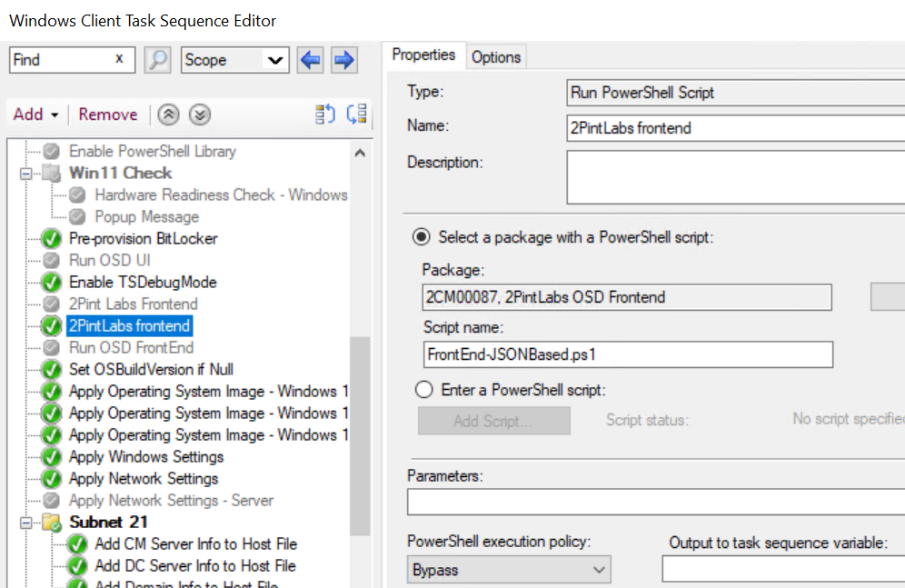Click the magnifier search icon
The height and width of the screenshot is (588, 905).
(158, 60)
